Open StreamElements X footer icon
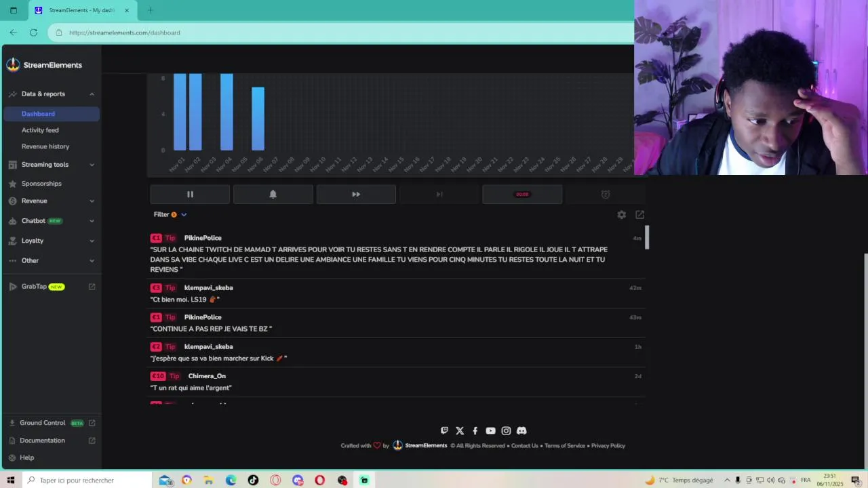Viewport: 868px width, 488px height. coord(460,430)
